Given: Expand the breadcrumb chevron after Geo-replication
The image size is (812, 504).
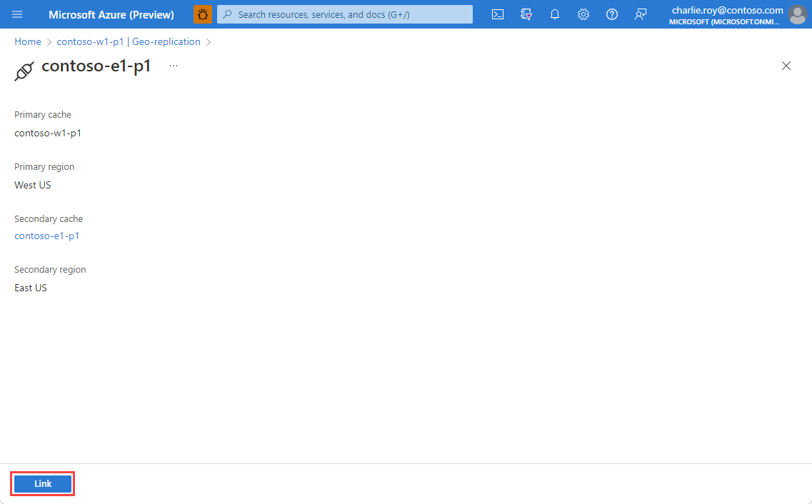Looking at the screenshot, I should [x=209, y=41].
